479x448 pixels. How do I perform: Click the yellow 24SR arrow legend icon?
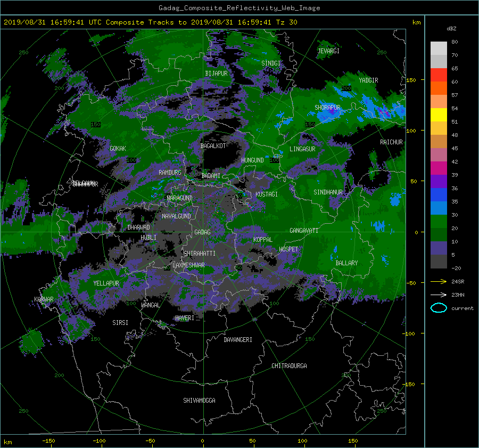[x=439, y=282]
